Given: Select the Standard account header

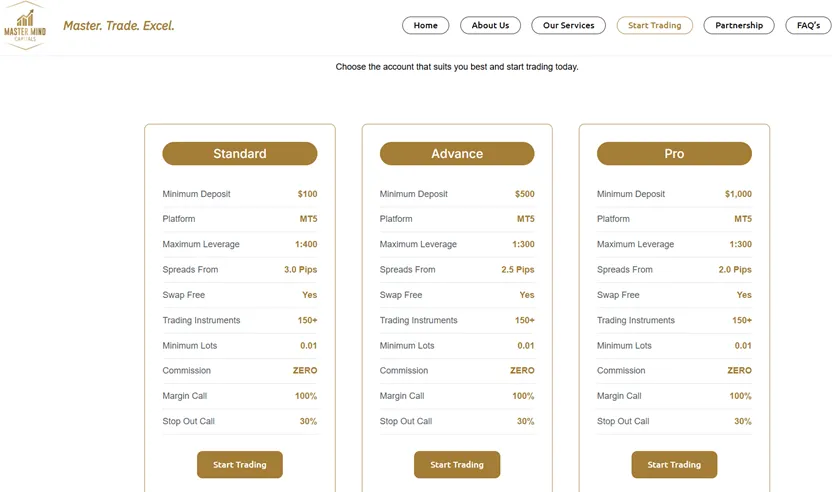Looking at the screenshot, I should [240, 153].
